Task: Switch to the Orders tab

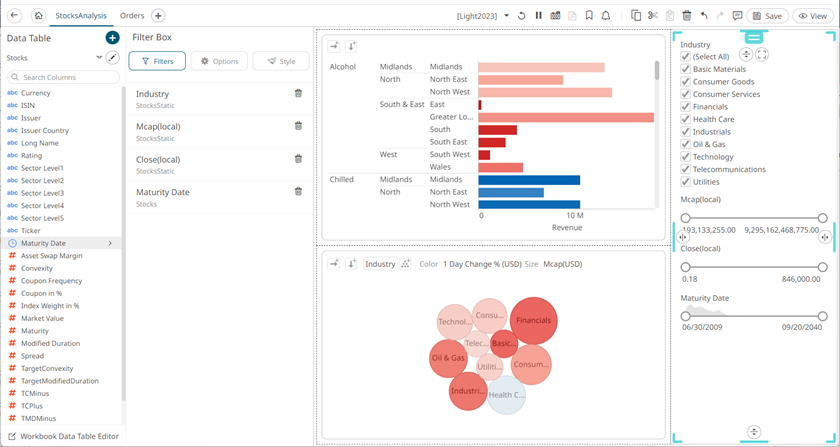Action: pyautogui.click(x=131, y=16)
